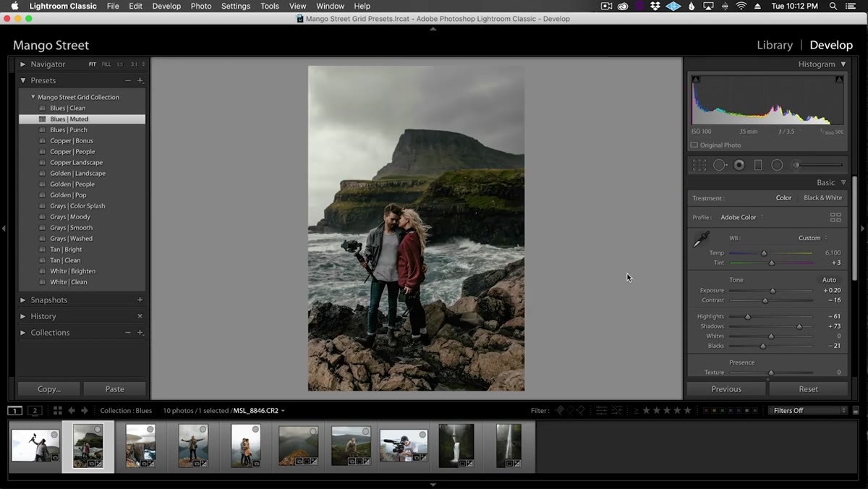
Task: Click the Copy... button
Action: pyautogui.click(x=48, y=389)
